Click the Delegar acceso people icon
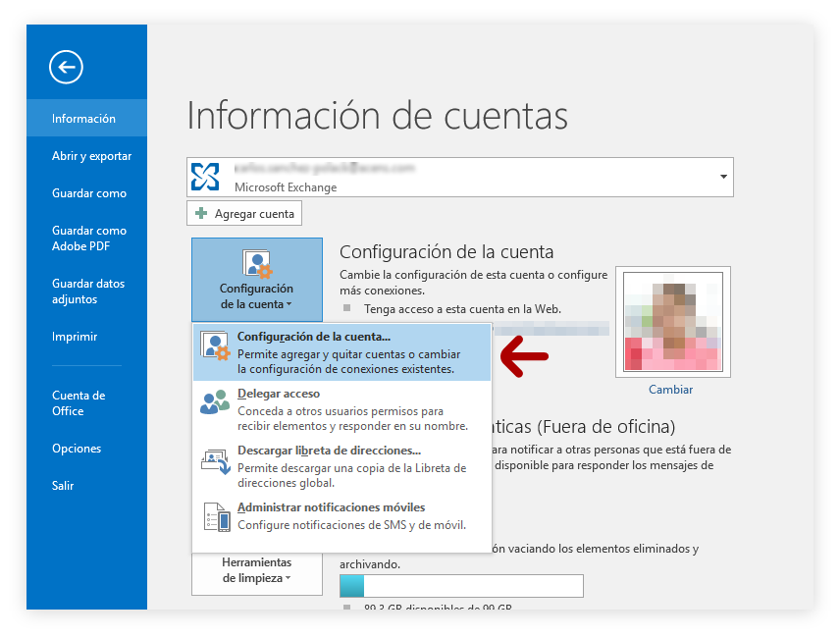This screenshot has height=638, width=840. [215, 401]
